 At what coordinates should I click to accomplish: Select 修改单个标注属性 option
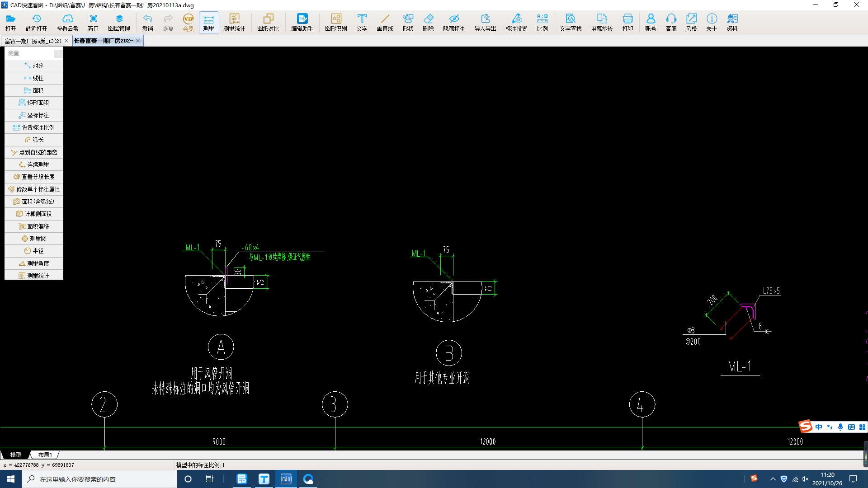coord(34,189)
